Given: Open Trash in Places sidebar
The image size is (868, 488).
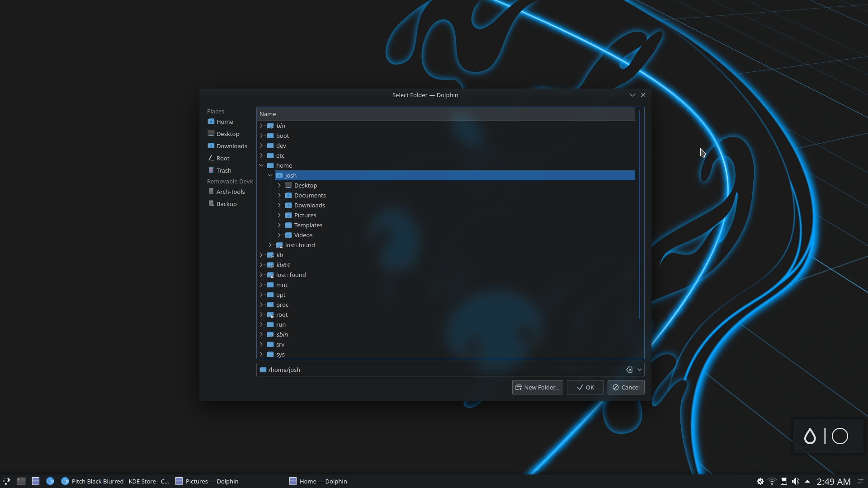Looking at the screenshot, I should pos(220,170).
